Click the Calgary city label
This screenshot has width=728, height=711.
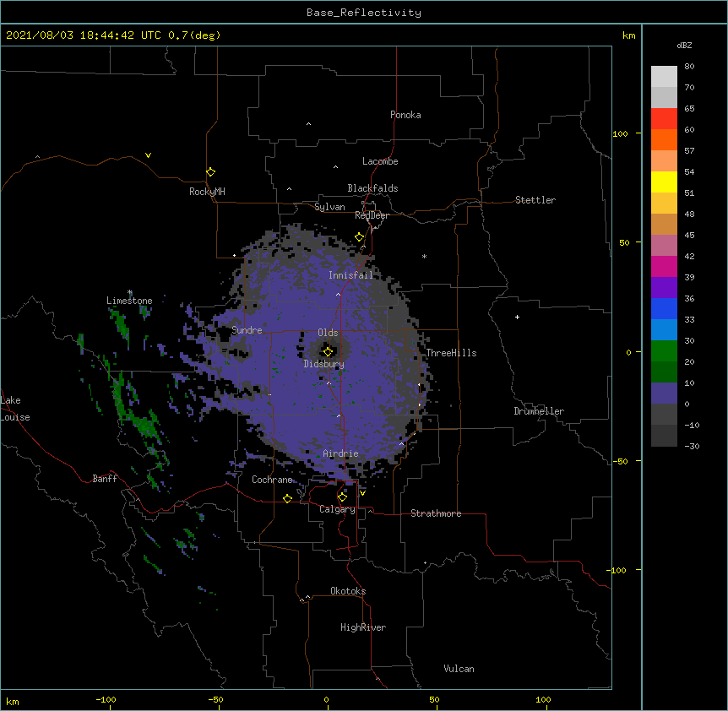[338, 509]
